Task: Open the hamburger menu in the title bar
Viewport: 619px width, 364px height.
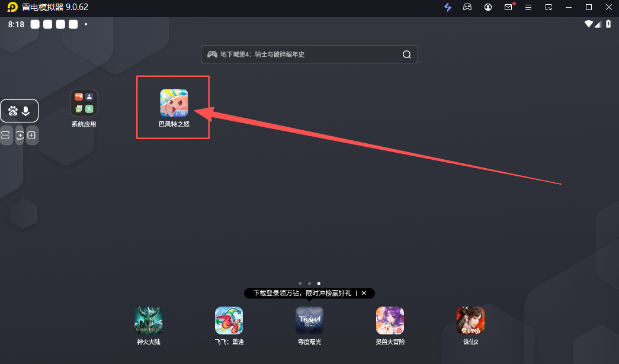Action: pyautogui.click(x=528, y=7)
